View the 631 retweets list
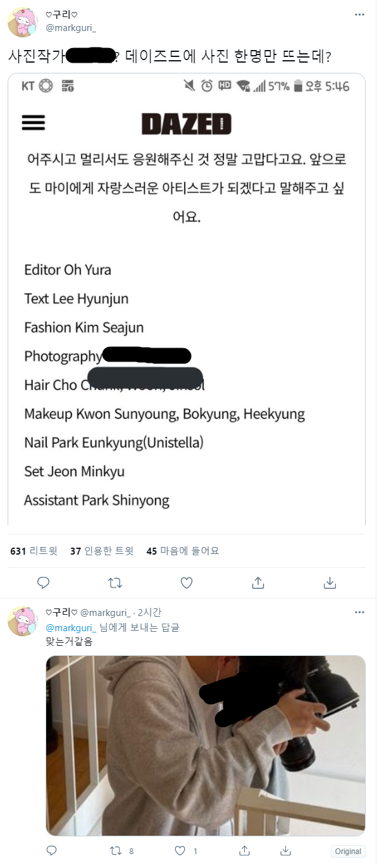Viewport: 384px width, 868px height. click(x=34, y=551)
